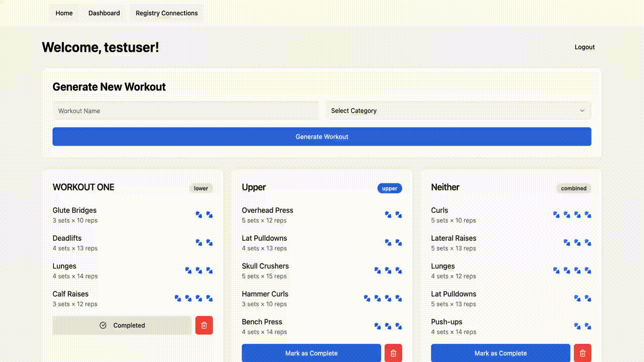Click the dumbbell icons beside Curls

point(572,215)
